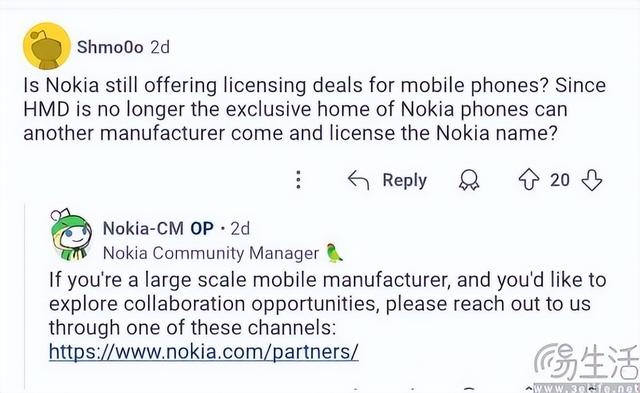640x393 pixels.
Task: Open the three-dot options menu on Shmo0o's comment
Action: coord(298,180)
